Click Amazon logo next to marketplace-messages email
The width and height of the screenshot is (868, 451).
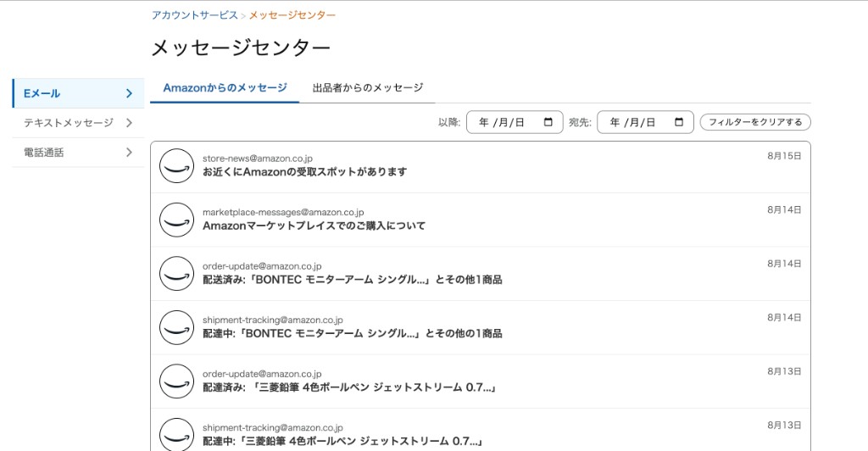coord(176,220)
